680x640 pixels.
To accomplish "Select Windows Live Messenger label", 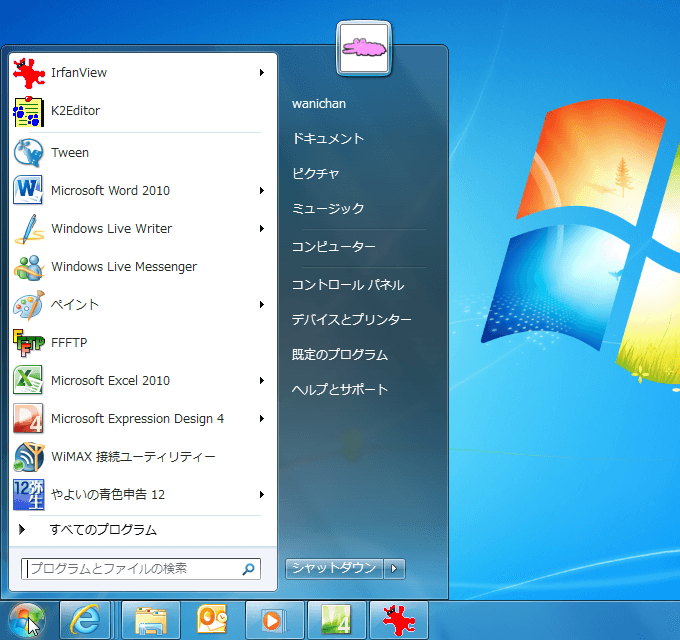I will (124, 267).
